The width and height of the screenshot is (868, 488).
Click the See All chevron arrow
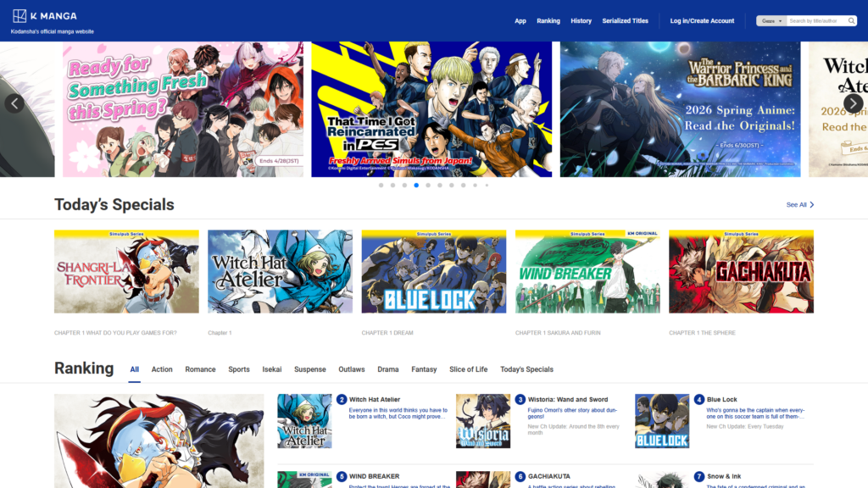811,205
